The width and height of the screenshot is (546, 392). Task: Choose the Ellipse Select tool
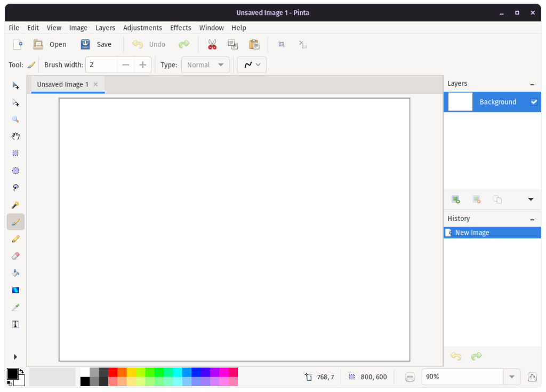[x=15, y=170]
